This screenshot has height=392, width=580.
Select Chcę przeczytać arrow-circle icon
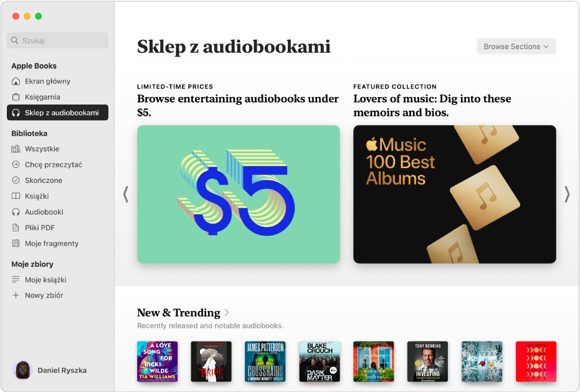16,164
